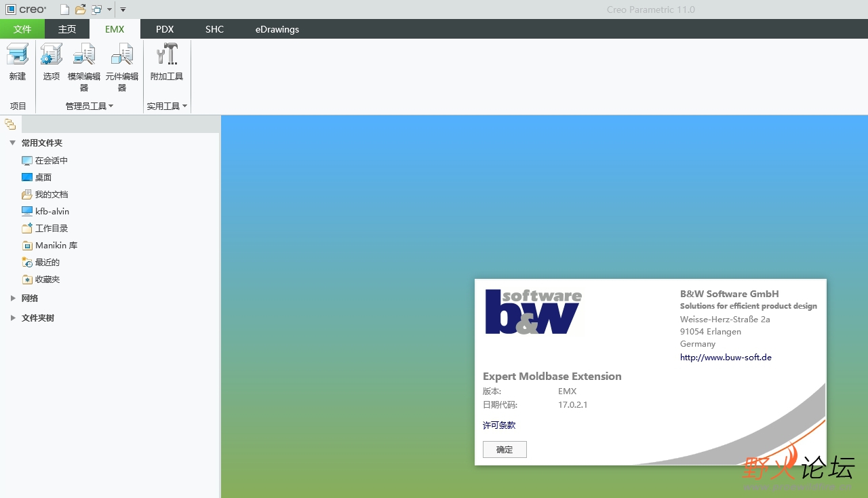Screen dimensions: 868x498
Task: Launch the 元件编辑器 component editor
Action: pyautogui.click(x=122, y=54)
